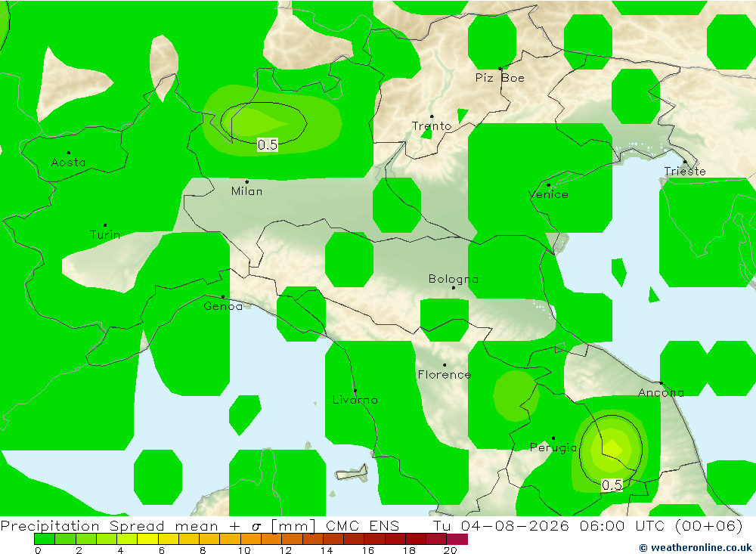Click the 0.5 contour label near Perugia
The height and width of the screenshot is (554, 756).
click(x=612, y=485)
